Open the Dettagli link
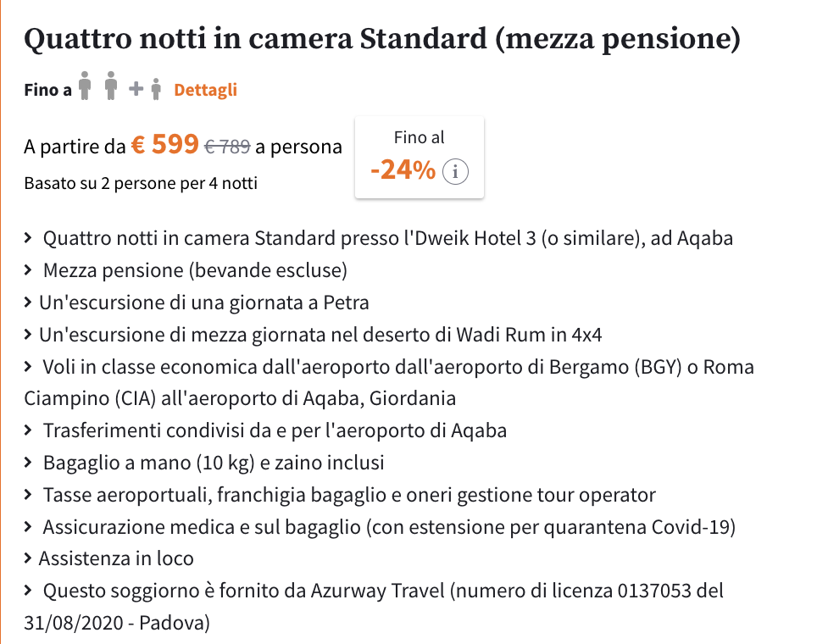The height and width of the screenshot is (644, 817). coord(205,90)
